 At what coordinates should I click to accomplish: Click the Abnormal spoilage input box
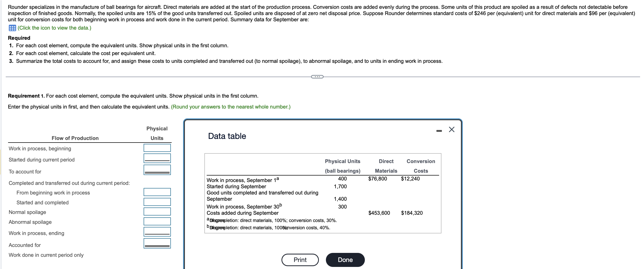click(157, 221)
